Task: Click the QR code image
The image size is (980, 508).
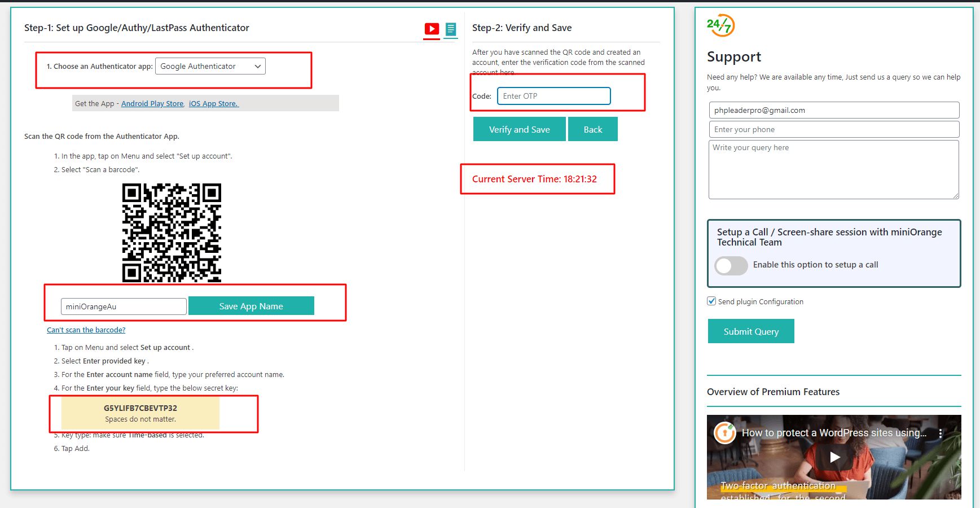Action: point(172,233)
